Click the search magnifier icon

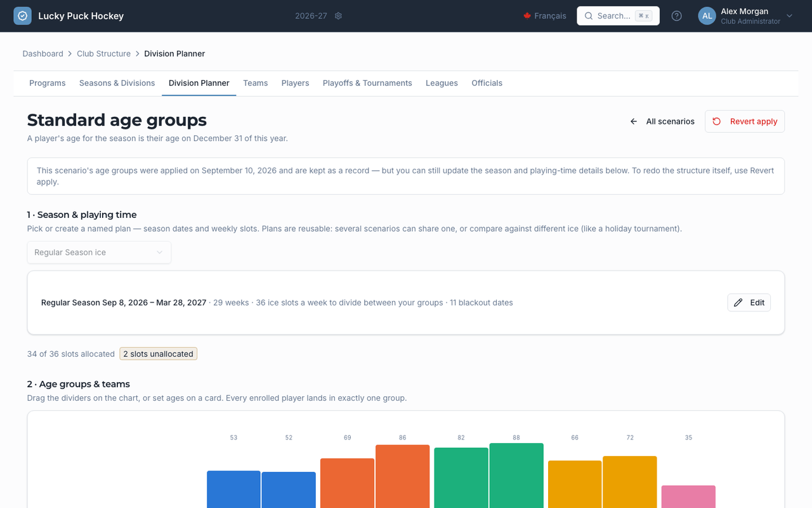pyautogui.click(x=588, y=16)
